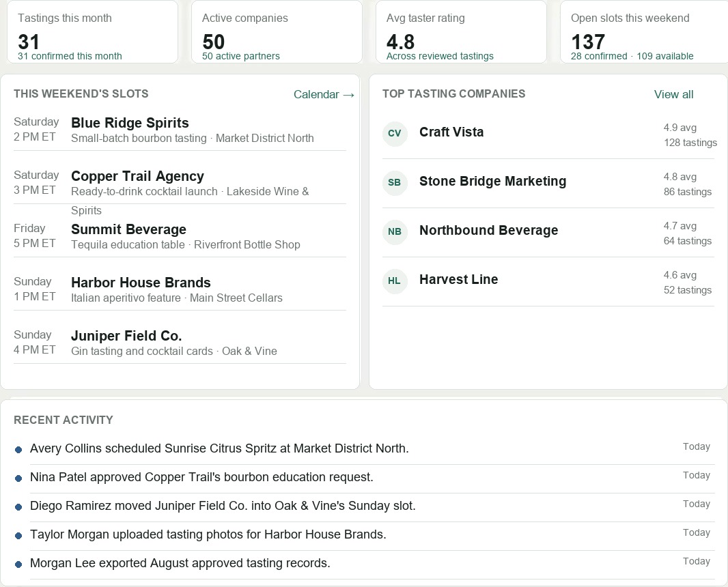Click Active companies value 50
Screen dimensions: 728x587
click(213, 42)
